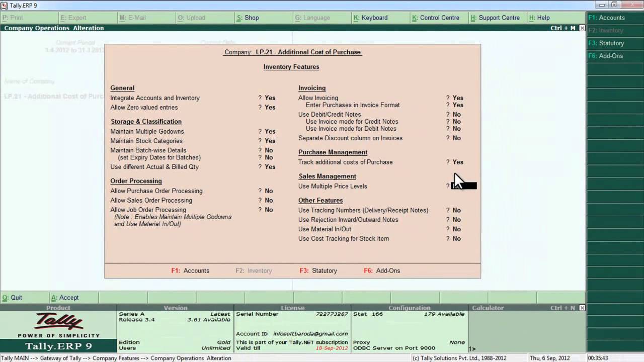The height and width of the screenshot is (362, 644).
Task: Close the Company Operations Alteration screen
Action: [582, 28]
